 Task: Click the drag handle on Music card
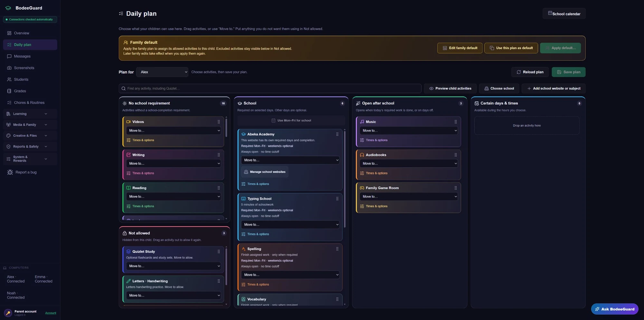456,122
